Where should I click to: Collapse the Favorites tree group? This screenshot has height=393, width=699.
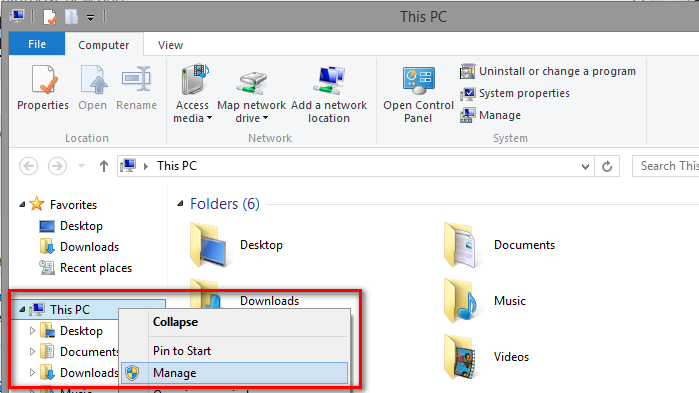tap(22, 205)
